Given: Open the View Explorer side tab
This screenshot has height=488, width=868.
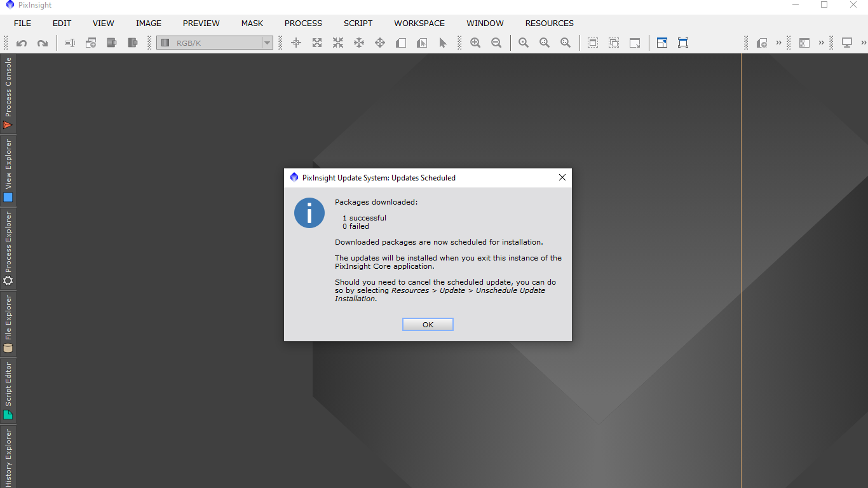Looking at the screenshot, I should pyautogui.click(x=8, y=170).
